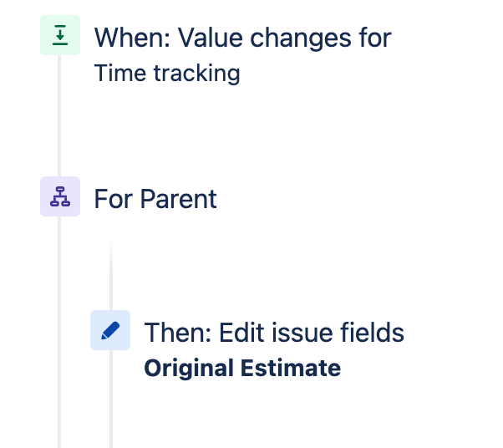This screenshot has width=503, height=448.
Task: Click the bold Estimate word under action
Action: 291,368
